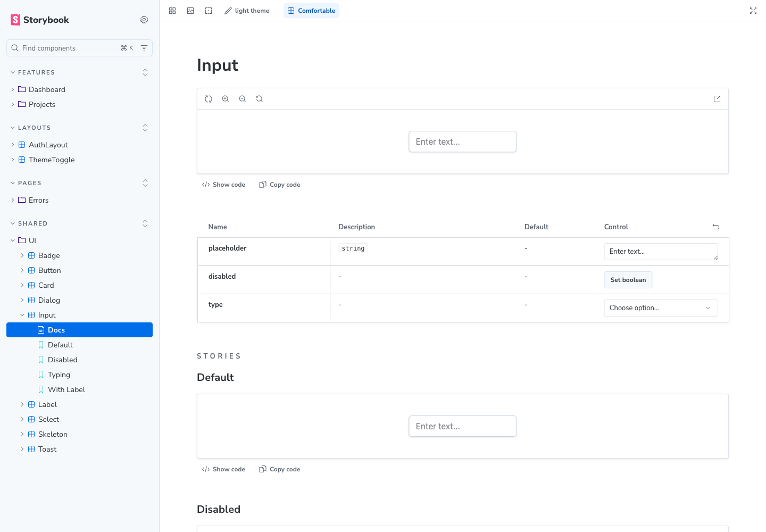
Task: Open the Comfortable density selector
Action: (x=311, y=11)
